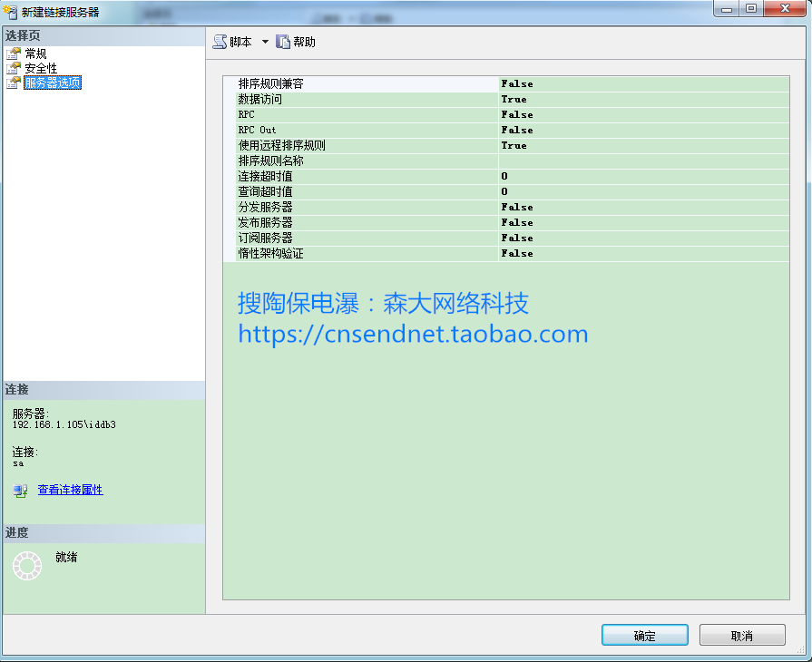Viewport: 812px width, 662px height.
Task: Select the 安全性 page icon
Action: click(x=14, y=68)
